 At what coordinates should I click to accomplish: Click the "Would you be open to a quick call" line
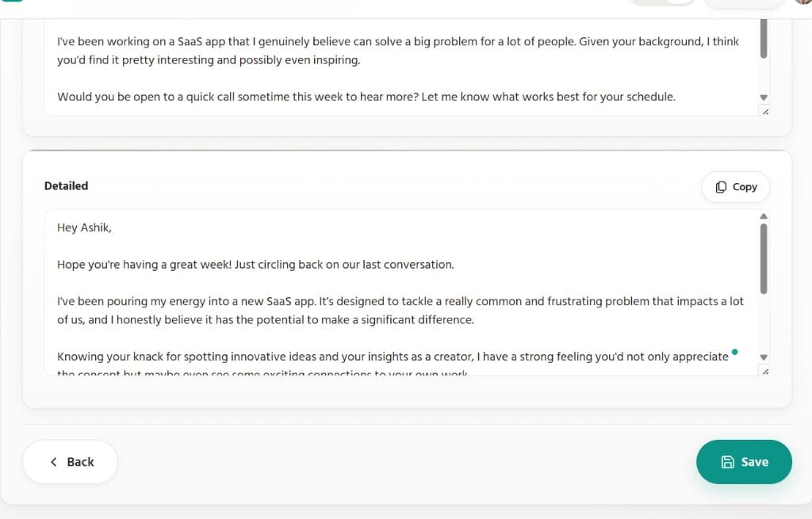pos(366,97)
